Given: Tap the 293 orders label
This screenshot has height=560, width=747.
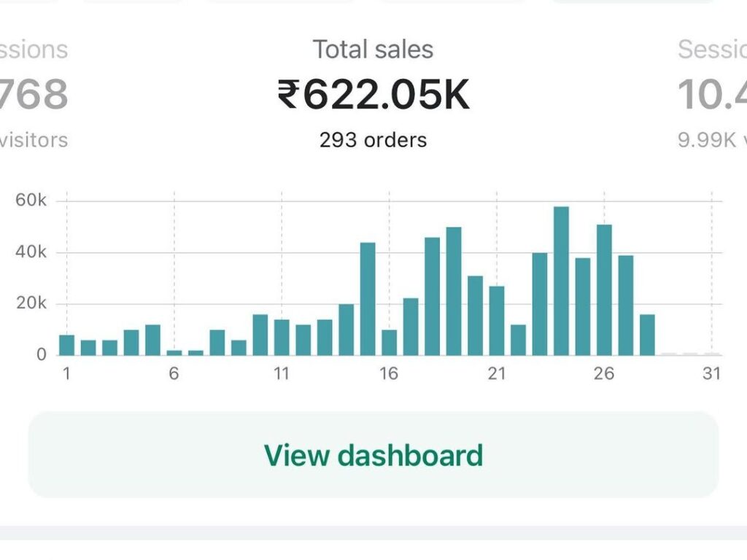Looking at the screenshot, I should tap(373, 139).
